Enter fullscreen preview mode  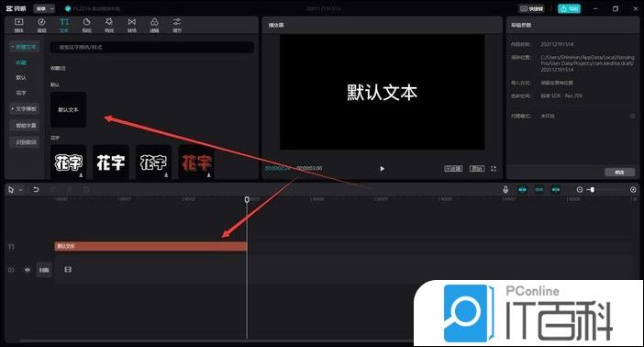[494, 169]
